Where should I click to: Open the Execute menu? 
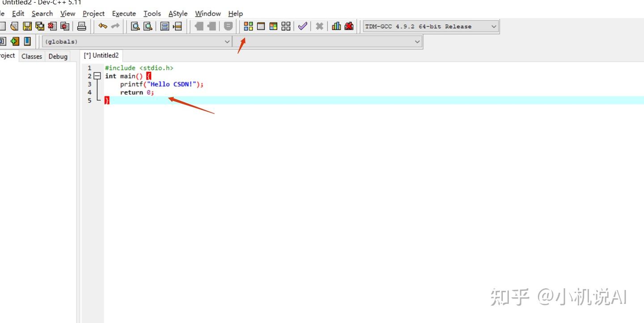pyautogui.click(x=124, y=13)
